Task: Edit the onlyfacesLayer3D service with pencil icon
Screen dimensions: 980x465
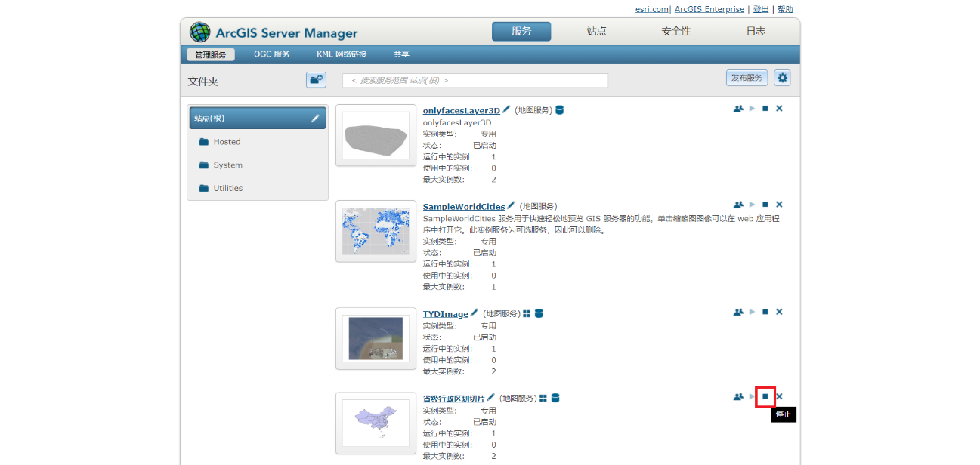Action: (506, 109)
